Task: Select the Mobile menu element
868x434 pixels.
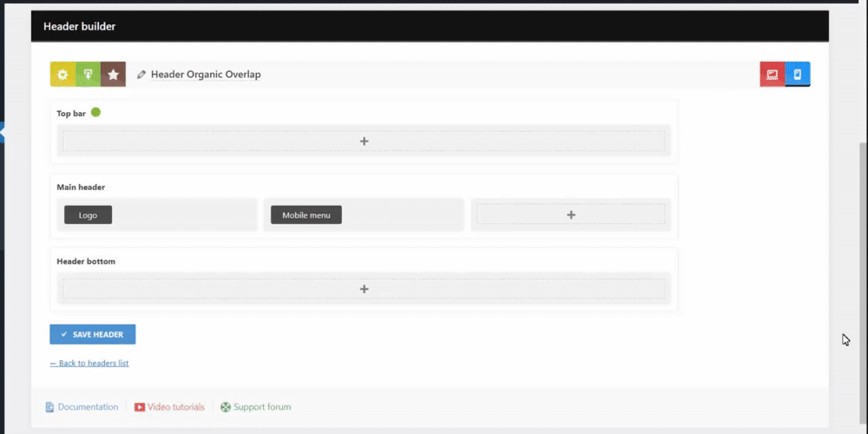Action: click(x=306, y=214)
